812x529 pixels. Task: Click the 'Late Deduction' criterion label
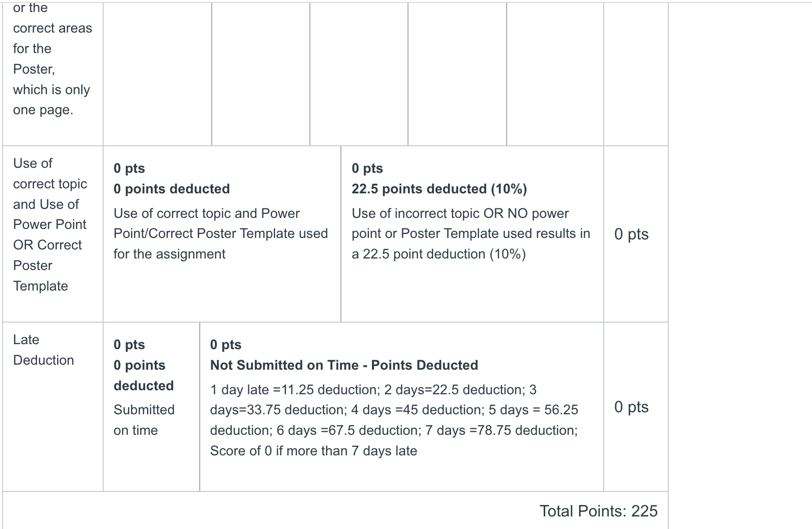(44, 350)
